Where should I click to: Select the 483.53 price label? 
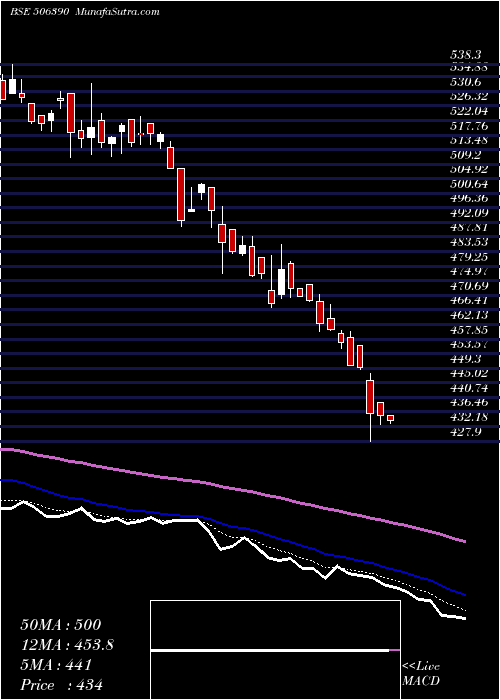(x=469, y=242)
